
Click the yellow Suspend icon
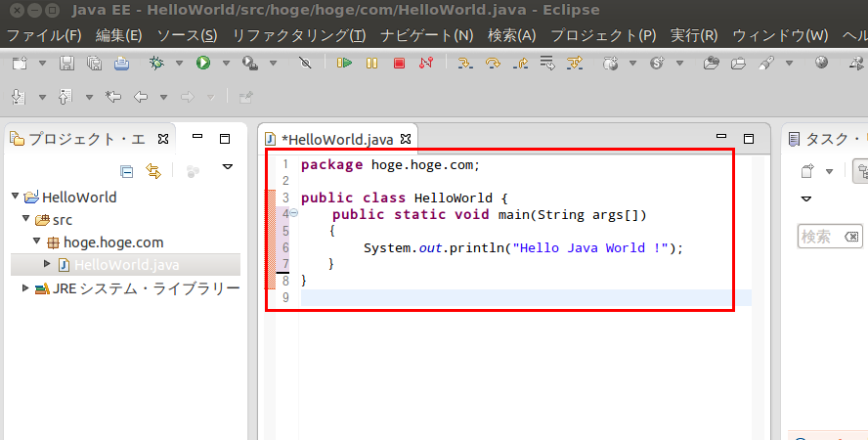372,64
